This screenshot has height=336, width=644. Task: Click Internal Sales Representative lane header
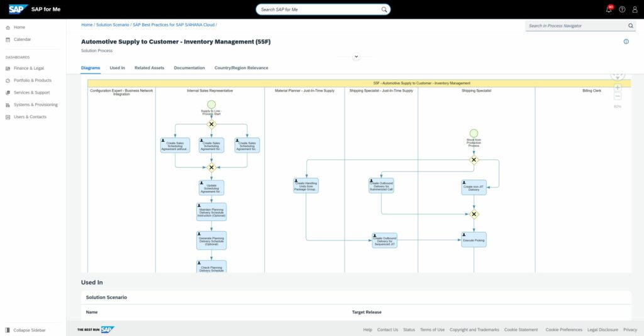[x=210, y=90]
